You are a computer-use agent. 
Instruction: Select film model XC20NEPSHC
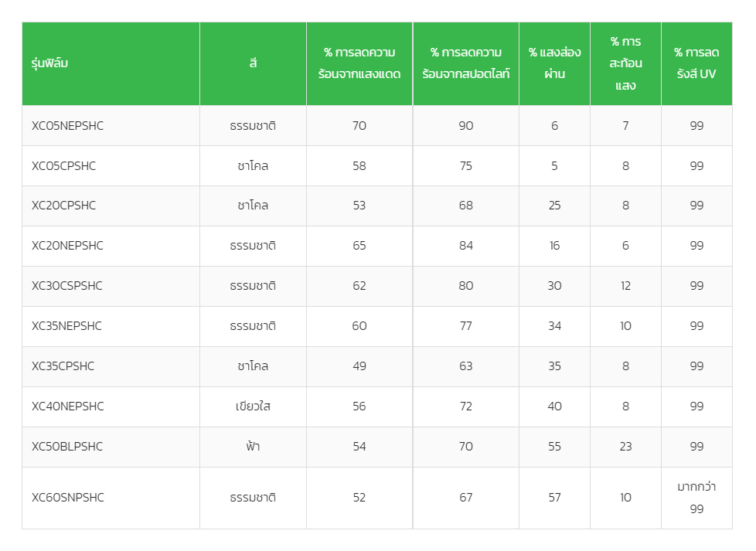[67, 246]
